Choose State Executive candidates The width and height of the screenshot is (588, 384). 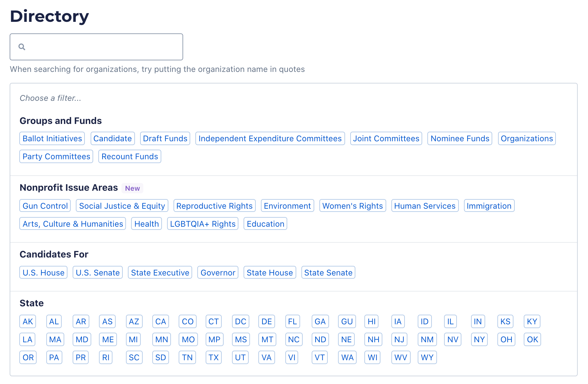160,273
